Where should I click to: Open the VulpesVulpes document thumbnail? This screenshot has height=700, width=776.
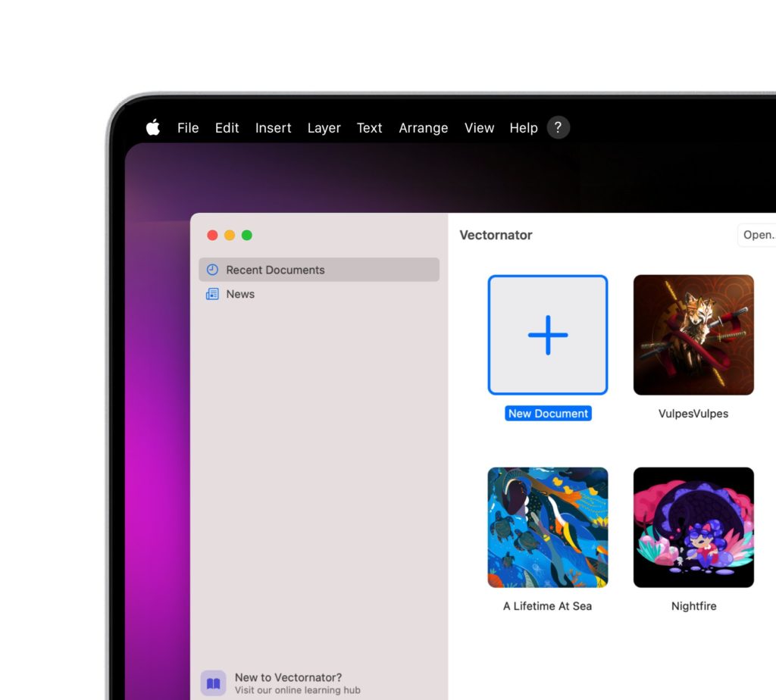[694, 335]
